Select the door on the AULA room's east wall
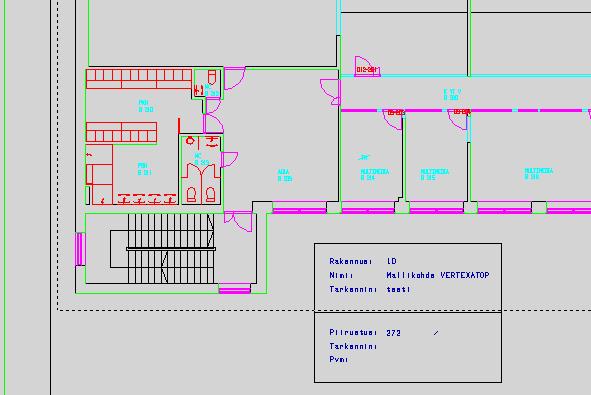 (331, 92)
